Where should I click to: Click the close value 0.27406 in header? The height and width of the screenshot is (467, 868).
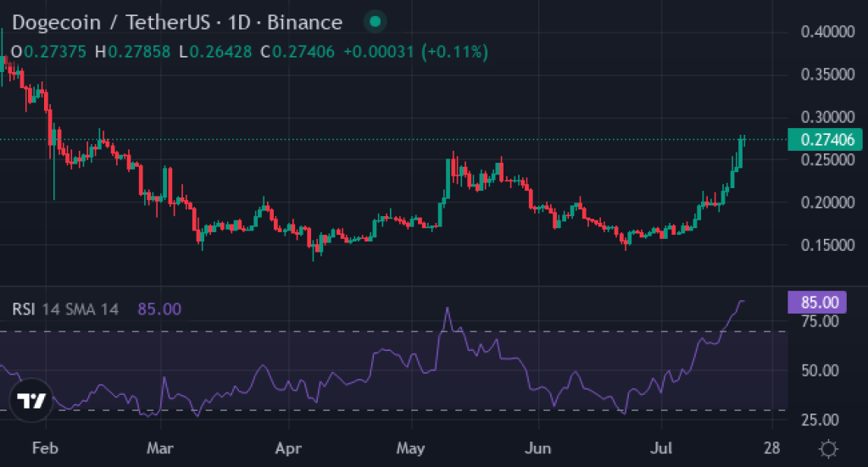tap(303, 52)
